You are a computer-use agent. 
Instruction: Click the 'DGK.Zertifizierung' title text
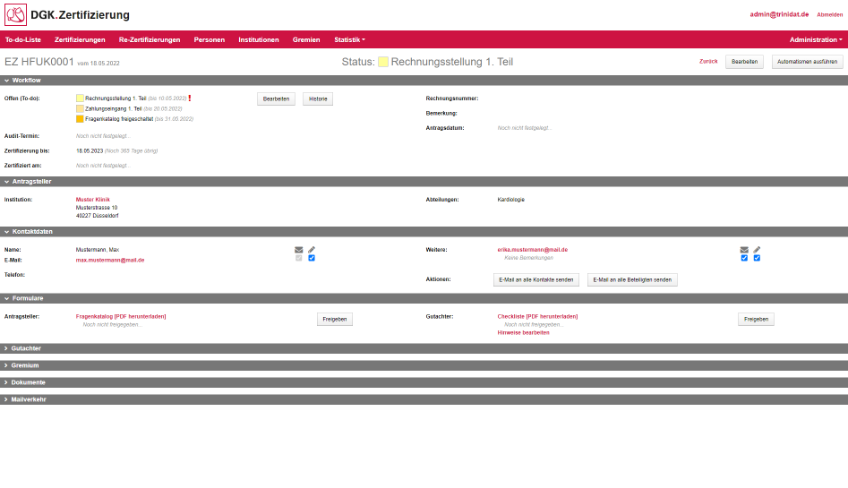[80, 15]
